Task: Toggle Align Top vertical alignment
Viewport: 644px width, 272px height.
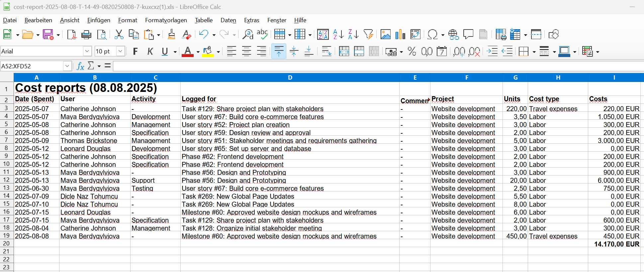Action: (279, 51)
